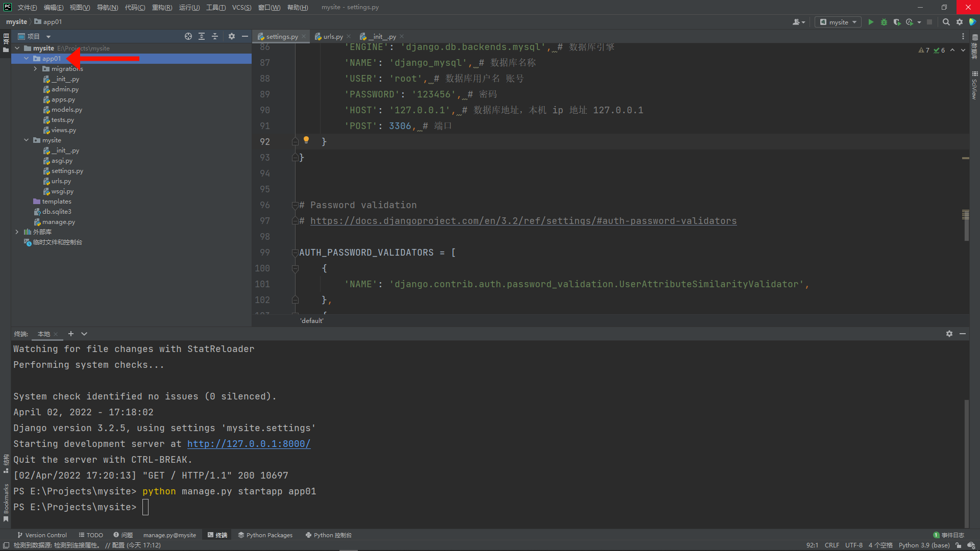The height and width of the screenshot is (551, 980).
Task: Open project panel options gear
Action: pyautogui.click(x=232, y=36)
